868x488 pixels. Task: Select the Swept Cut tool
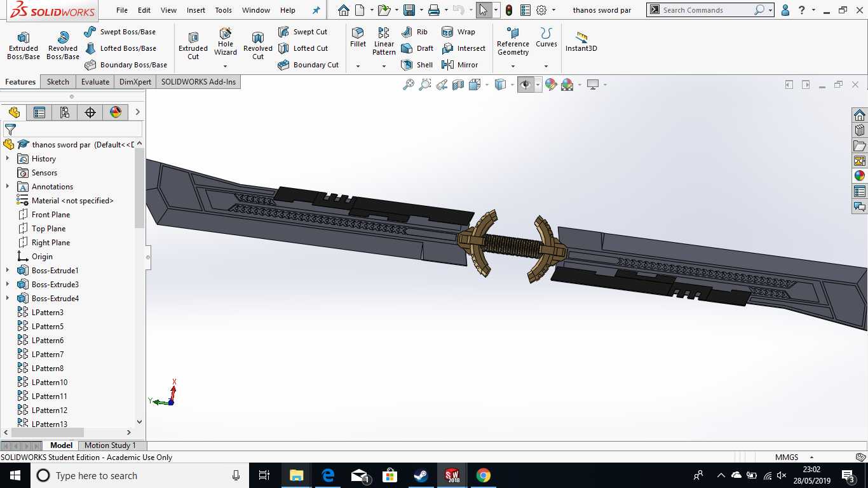(303, 32)
